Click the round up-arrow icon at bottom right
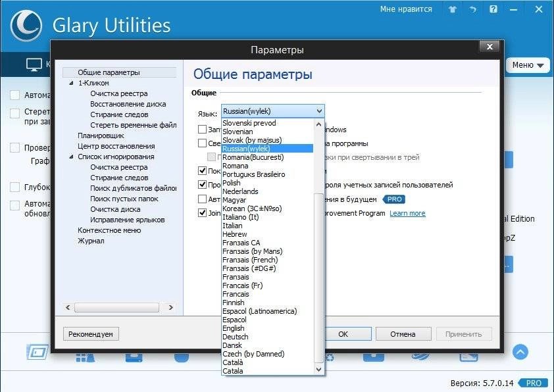This screenshot has width=554, height=392. pyautogui.click(x=520, y=352)
